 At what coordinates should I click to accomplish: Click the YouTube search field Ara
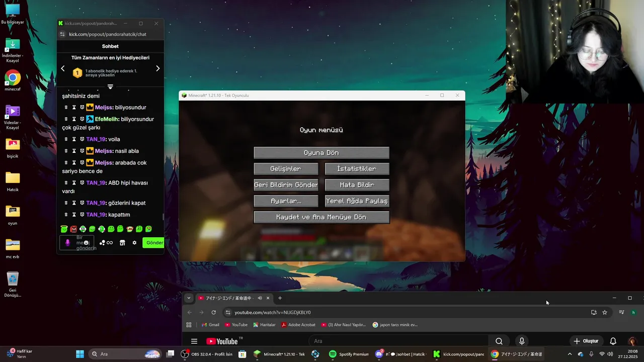coord(397,341)
